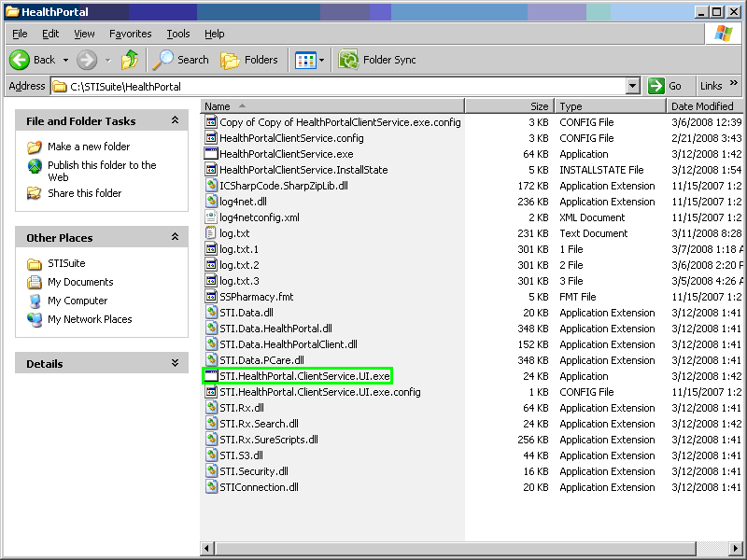Select STI.HealthPortal.ClientService.UI.exe.config file name

pos(320,392)
